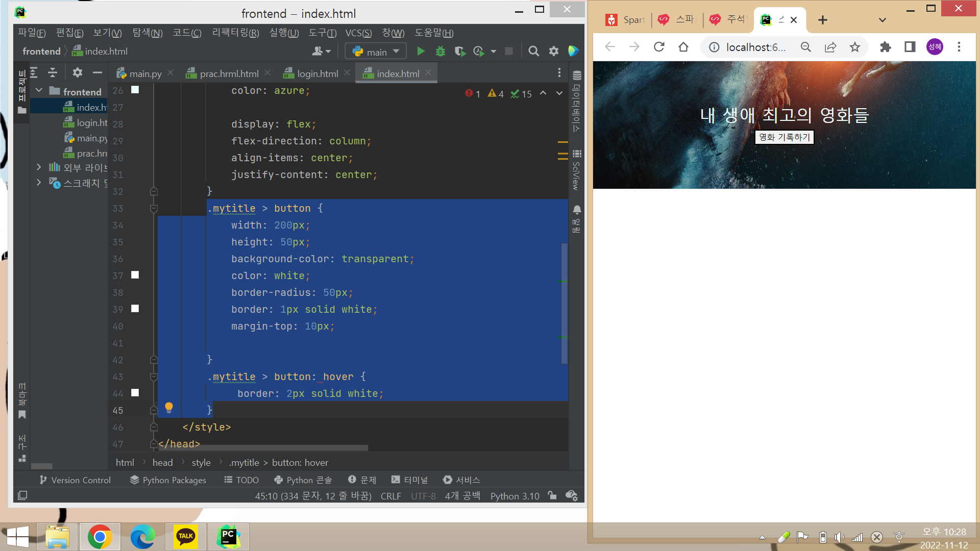Run main with coverage

click(x=459, y=51)
